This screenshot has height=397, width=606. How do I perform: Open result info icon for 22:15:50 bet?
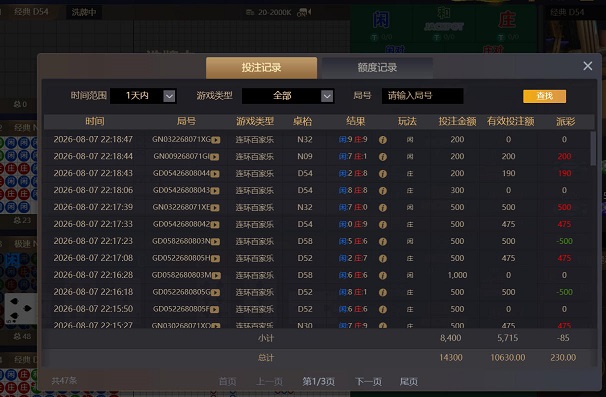[x=383, y=310]
